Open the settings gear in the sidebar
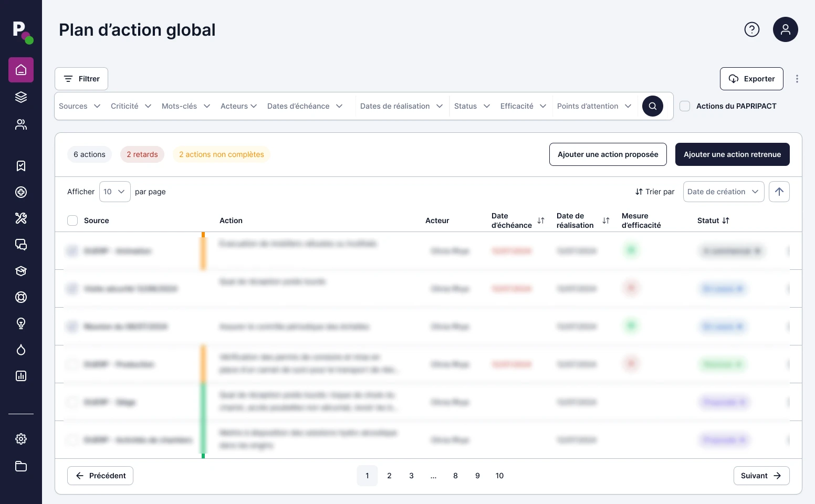Screen dimensions: 815x504 click(21, 439)
